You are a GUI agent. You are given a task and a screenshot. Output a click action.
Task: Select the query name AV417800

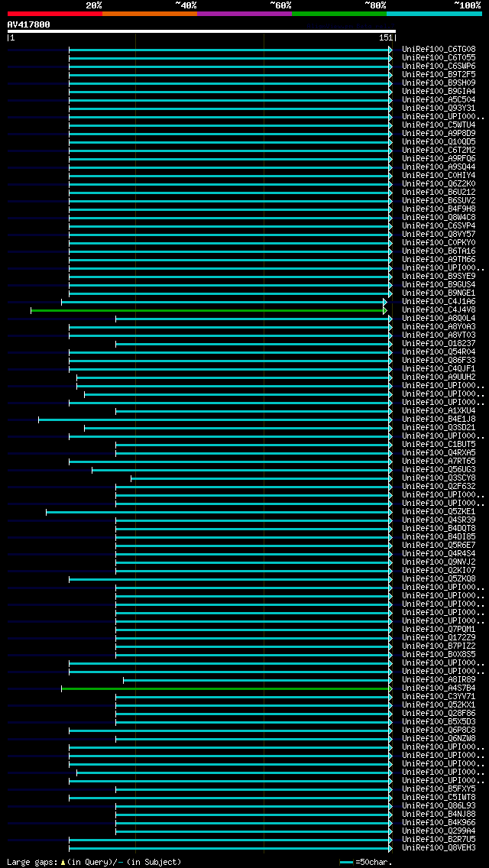(x=29, y=24)
